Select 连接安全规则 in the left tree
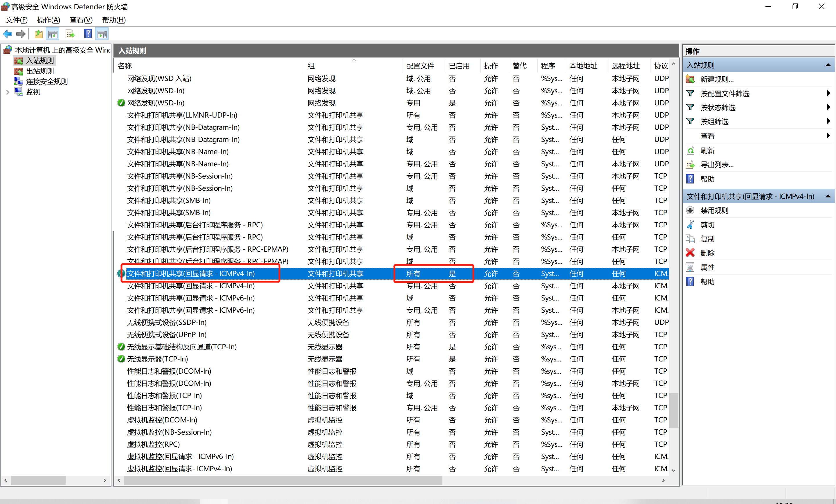Viewport: 836px width, 504px height. (47, 82)
